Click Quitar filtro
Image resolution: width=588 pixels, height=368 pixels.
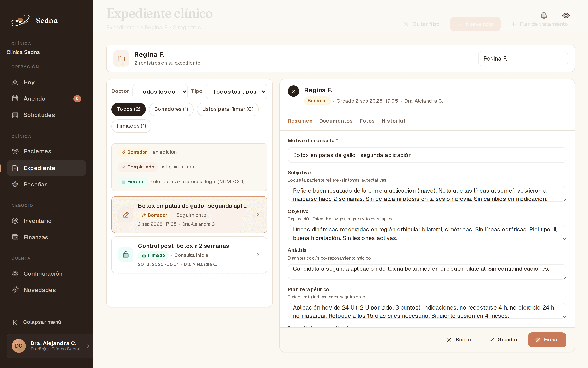(x=422, y=24)
